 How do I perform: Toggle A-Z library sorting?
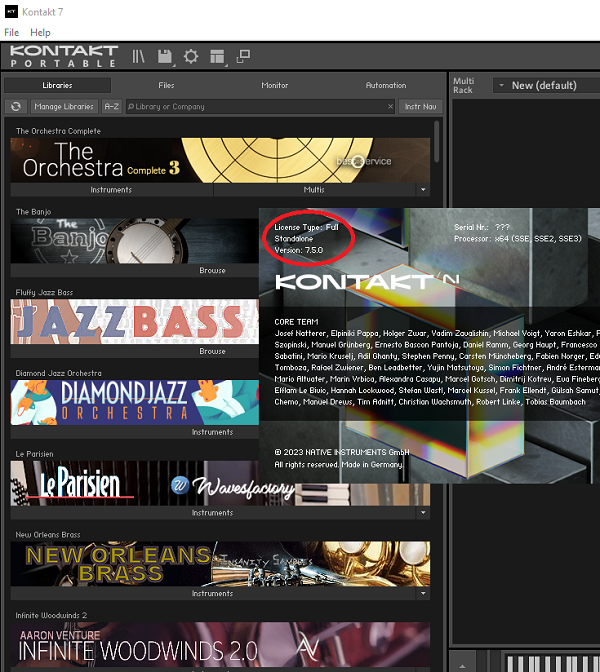(112, 106)
